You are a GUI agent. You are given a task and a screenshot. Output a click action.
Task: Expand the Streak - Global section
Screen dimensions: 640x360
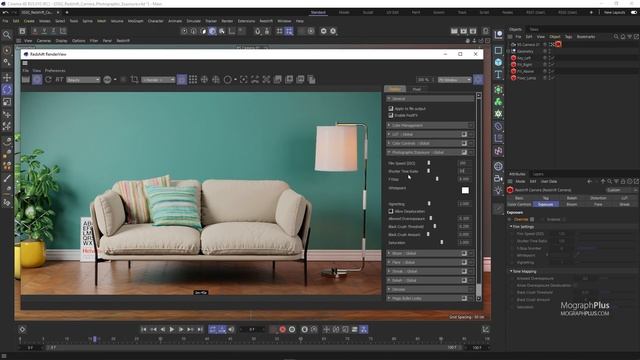tap(389, 271)
